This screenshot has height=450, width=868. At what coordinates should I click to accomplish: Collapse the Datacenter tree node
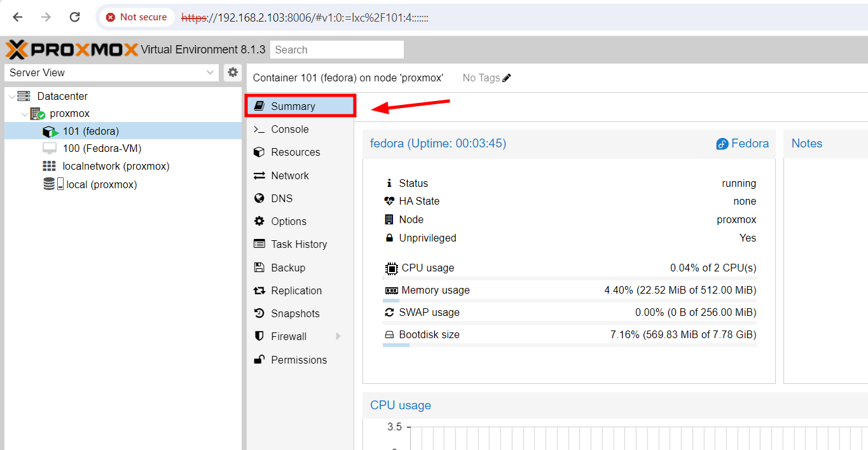[x=11, y=97]
